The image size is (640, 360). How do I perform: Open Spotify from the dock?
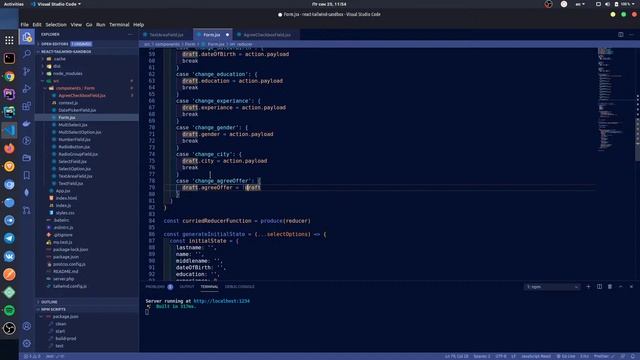point(9,310)
